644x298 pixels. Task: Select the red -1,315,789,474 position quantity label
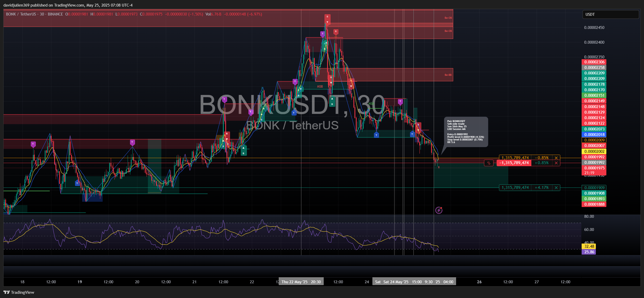(x=514, y=163)
